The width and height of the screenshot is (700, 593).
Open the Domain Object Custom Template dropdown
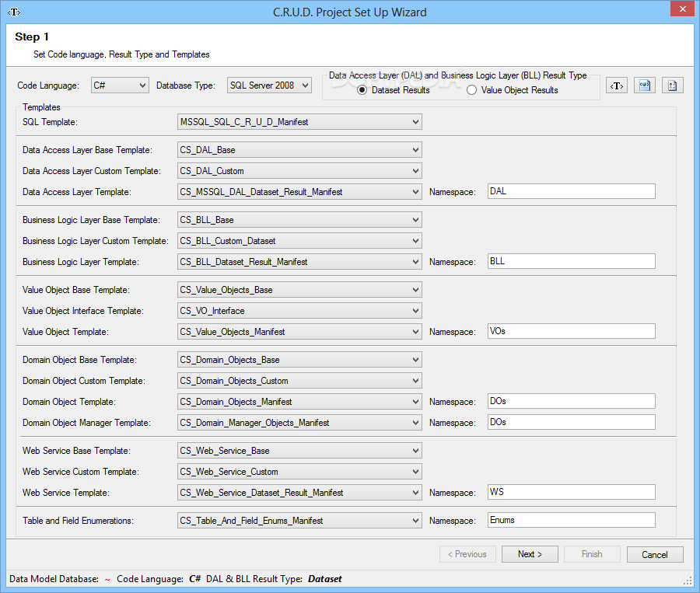point(299,381)
